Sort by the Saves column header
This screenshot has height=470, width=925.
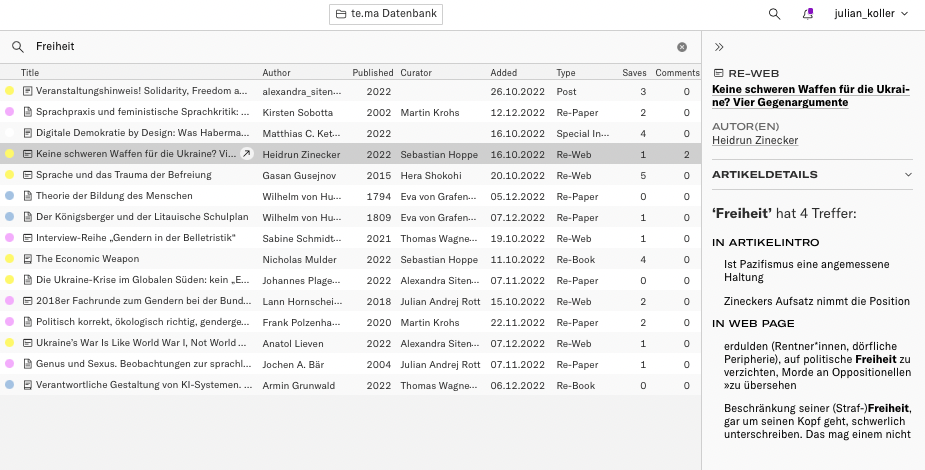(x=634, y=73)
